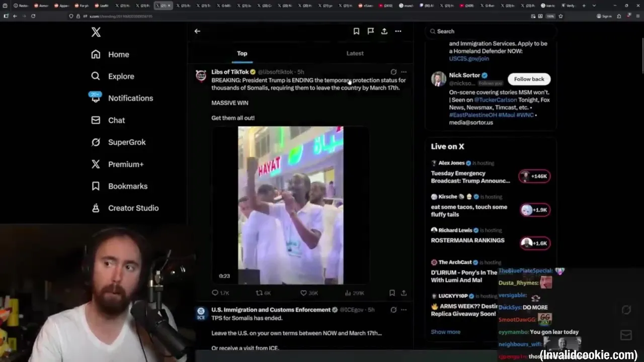The width and height of the screenshot is (644, 362).
Task: Click the flag icon in the page header
Action: (x=370, y=31)
